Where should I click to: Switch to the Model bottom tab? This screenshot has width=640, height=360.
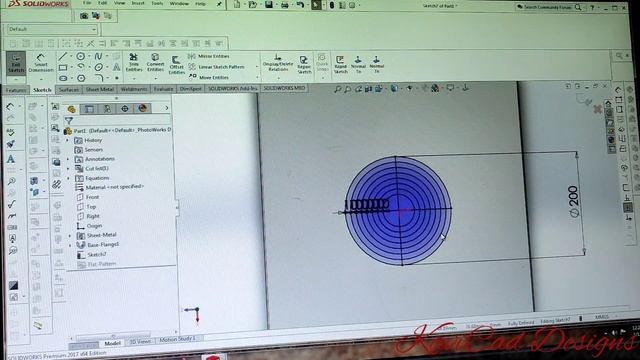[112, 343]
